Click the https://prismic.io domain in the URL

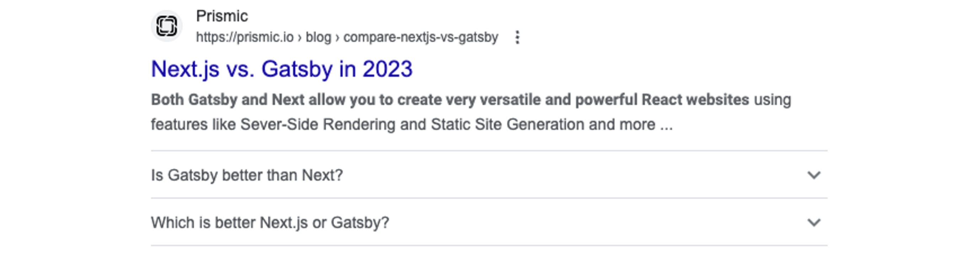(244, 37)
